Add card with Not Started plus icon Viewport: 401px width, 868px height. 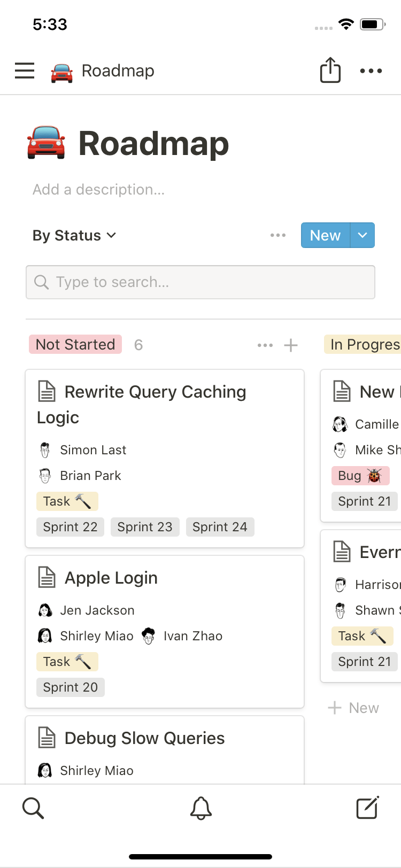(x=291, y=345)
